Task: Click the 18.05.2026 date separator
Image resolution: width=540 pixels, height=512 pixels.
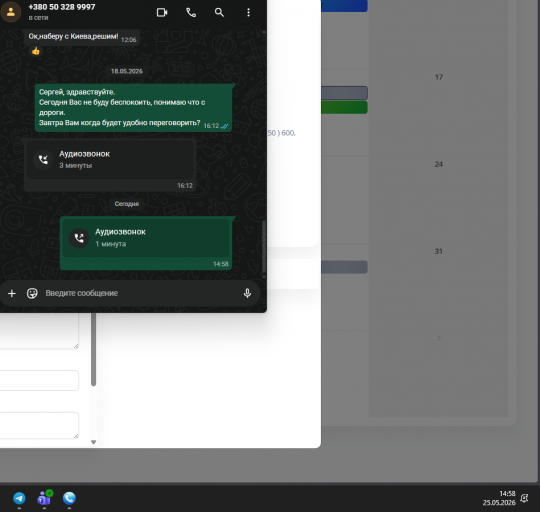Action: click(127, 71)
